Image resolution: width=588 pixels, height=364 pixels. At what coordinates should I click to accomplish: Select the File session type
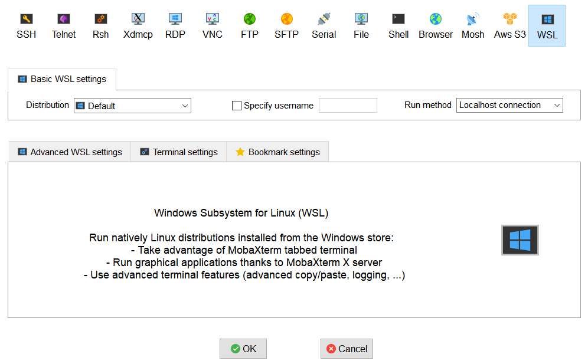coord(361,25)
